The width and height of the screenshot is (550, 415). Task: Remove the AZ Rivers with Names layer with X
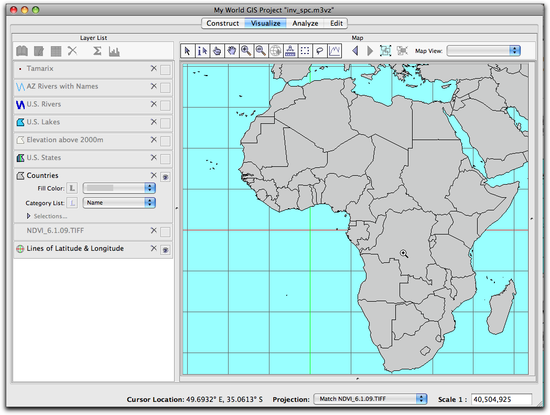coord(154,86)
